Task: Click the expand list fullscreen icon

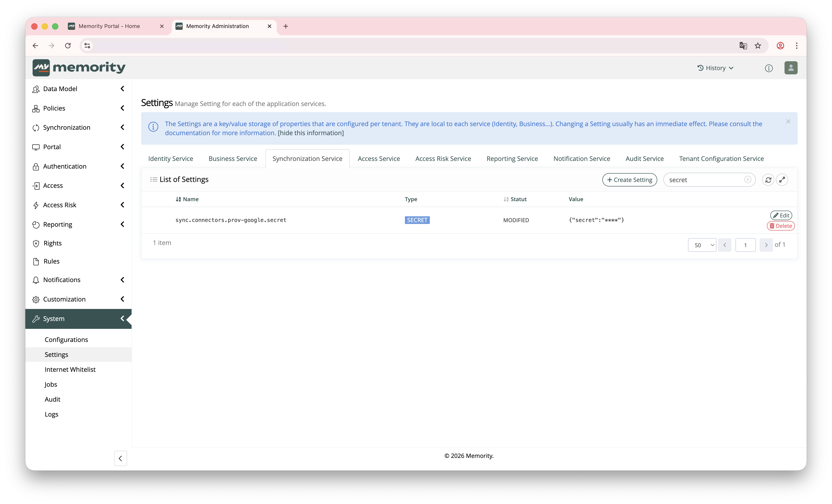Action: click(782, 180)
